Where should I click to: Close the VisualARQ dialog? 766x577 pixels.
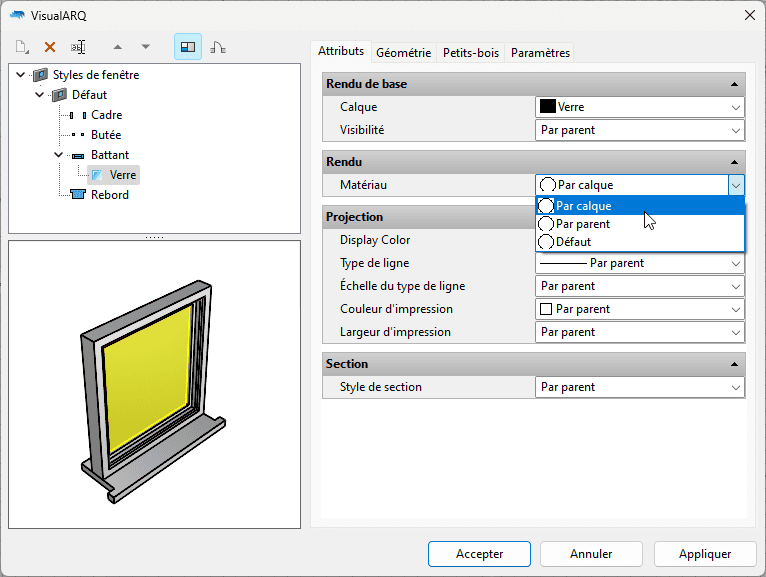pyautogui.click(x=750, y=15)
